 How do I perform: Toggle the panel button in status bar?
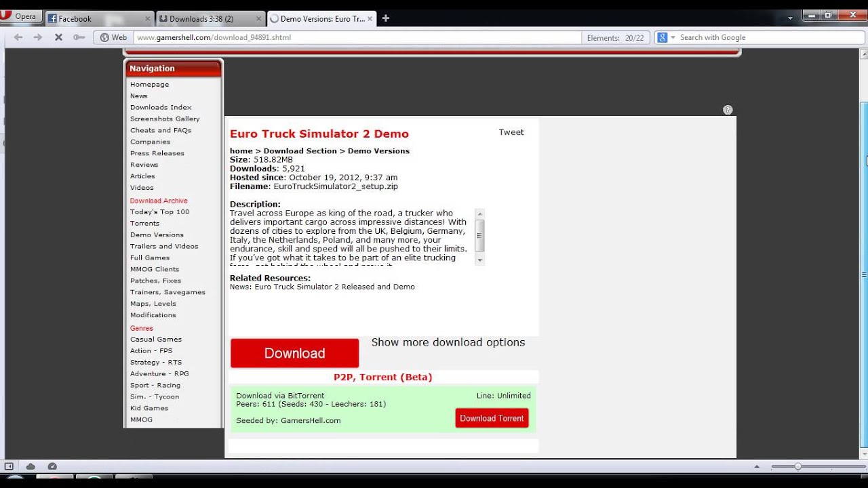tap(9, 466)
